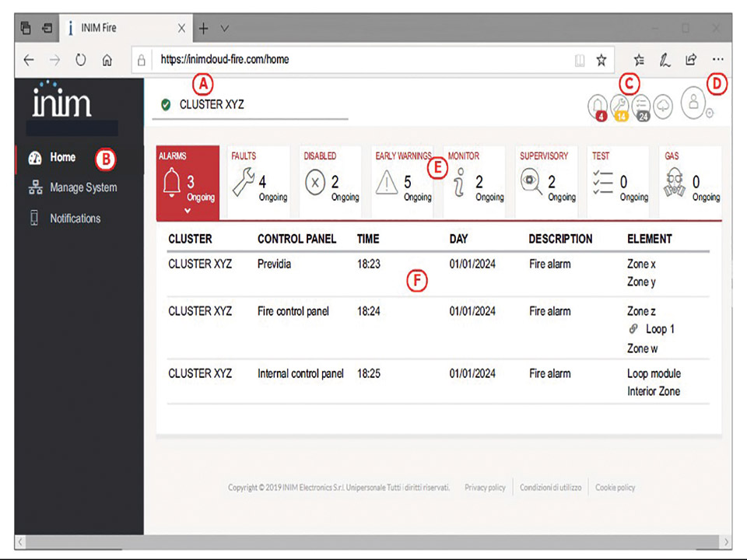Click the inim logo in the sidebar
The width and height of the screenshot is (747, 560).
tap(62, 99)
